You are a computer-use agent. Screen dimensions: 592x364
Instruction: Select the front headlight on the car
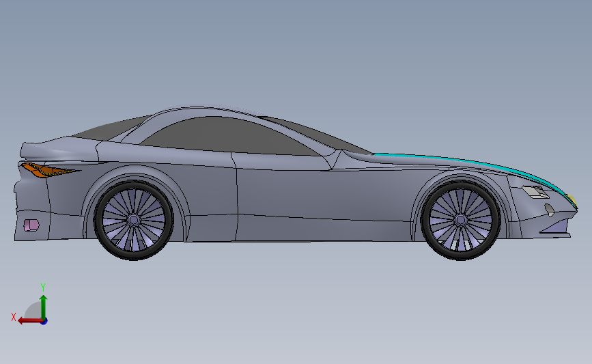pos(535,192)
